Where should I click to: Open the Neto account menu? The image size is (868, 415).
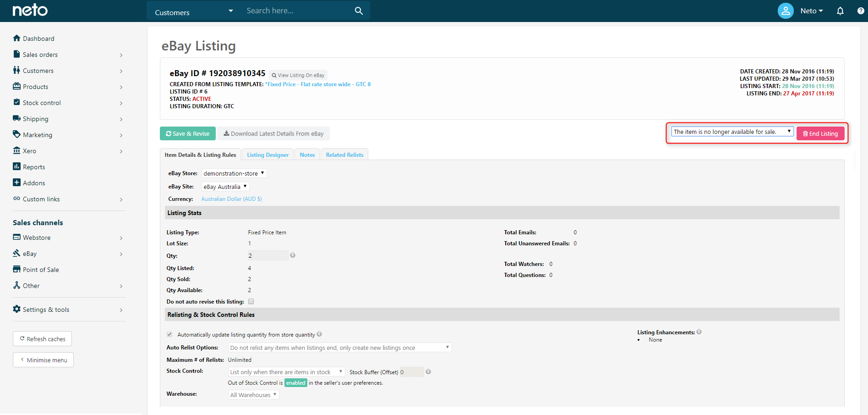pos(811,11)
